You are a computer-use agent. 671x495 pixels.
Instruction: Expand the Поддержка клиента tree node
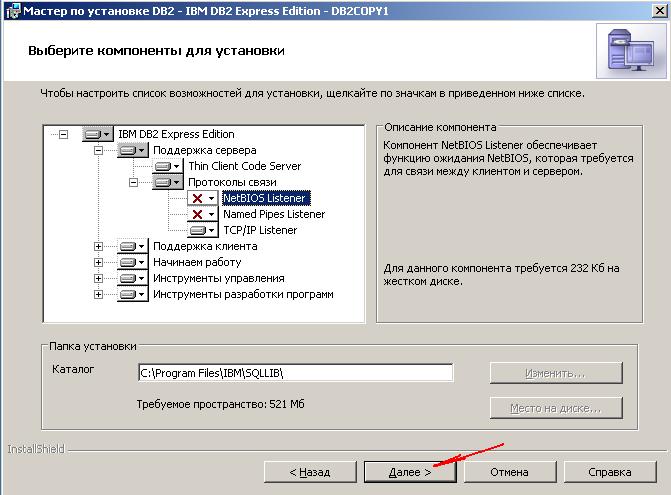point(98,246)
